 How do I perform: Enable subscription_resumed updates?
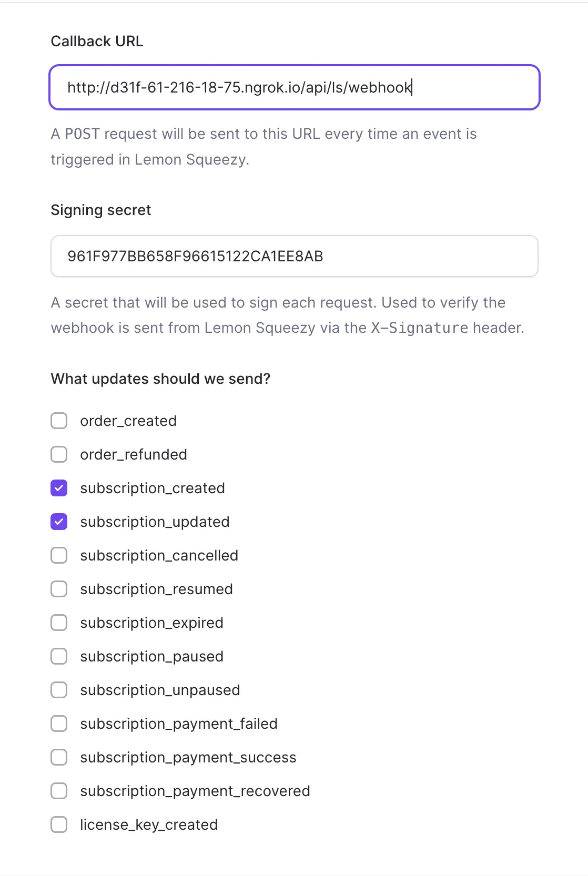tap(59, 589)
